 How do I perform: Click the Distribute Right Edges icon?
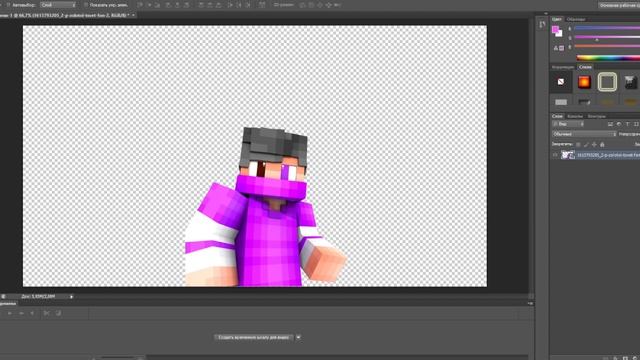pos(248,5)
